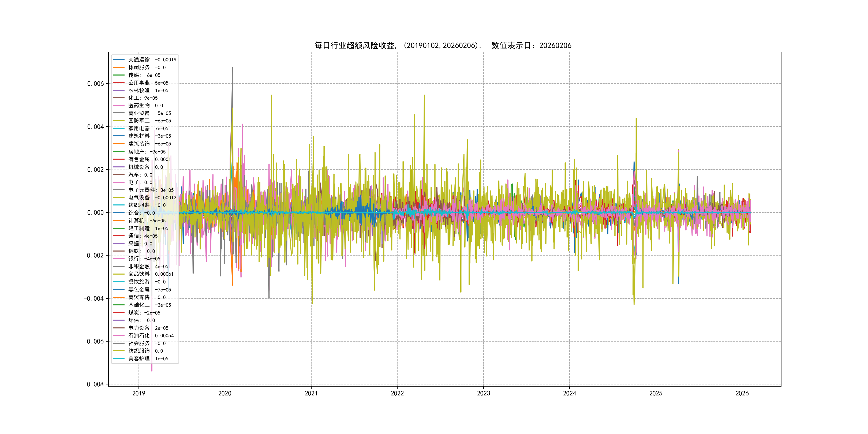Click the 2022 x-axis tick label
Image resolution: width=868 pixels, height=434 pixels.
tap(397, 393)
